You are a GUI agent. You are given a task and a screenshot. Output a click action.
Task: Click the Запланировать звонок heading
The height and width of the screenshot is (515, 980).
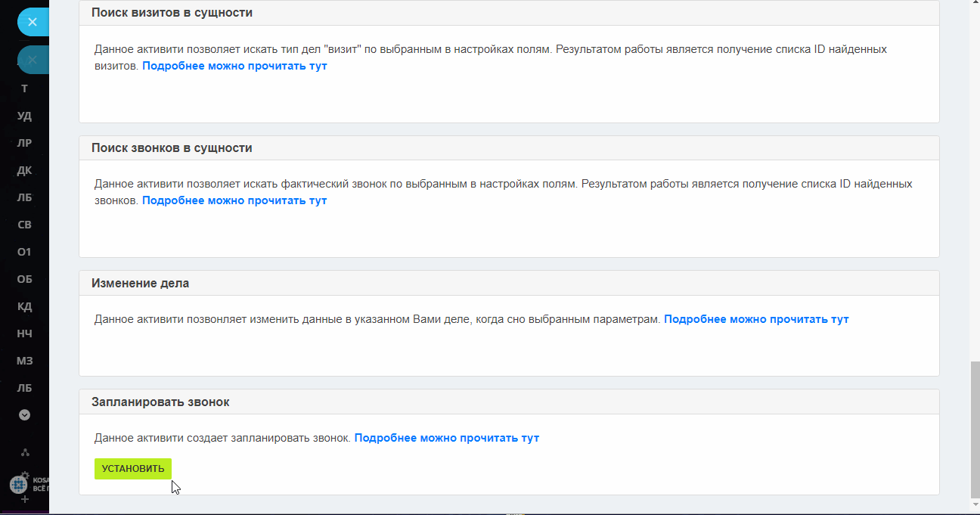160,402
